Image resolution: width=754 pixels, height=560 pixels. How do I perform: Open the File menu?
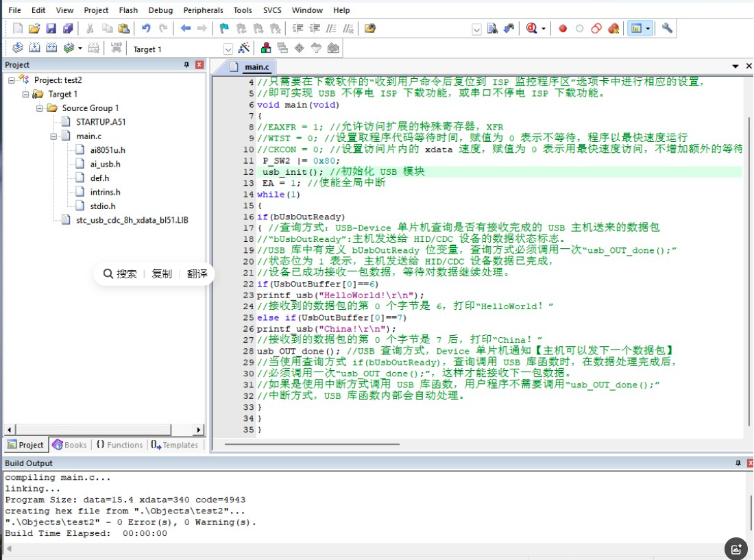coord(14,10)
